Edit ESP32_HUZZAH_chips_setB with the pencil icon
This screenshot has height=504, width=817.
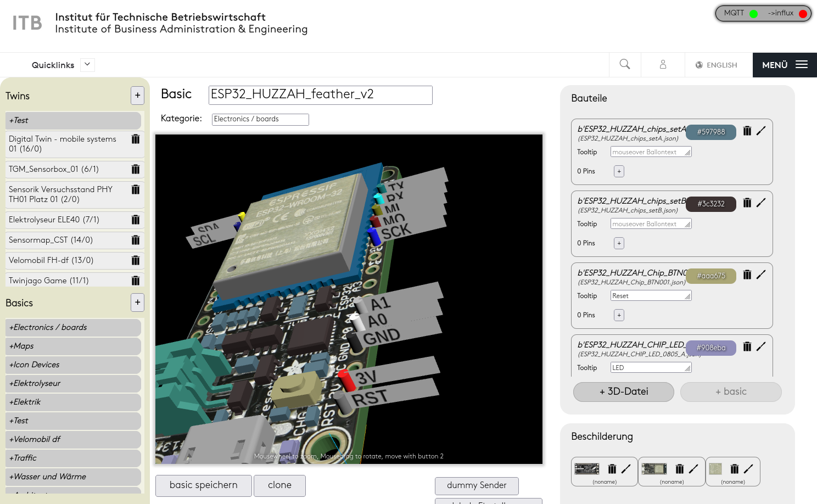click(761, 203)
